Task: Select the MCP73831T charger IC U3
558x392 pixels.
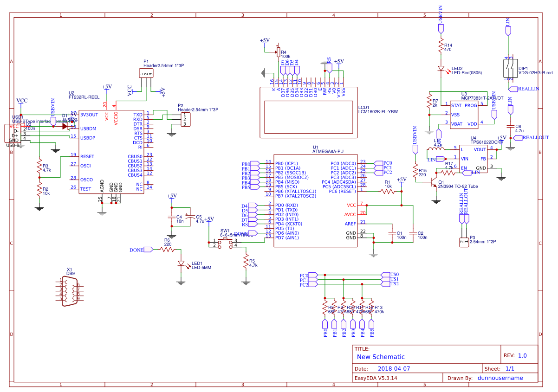Action: coord(464,114)
